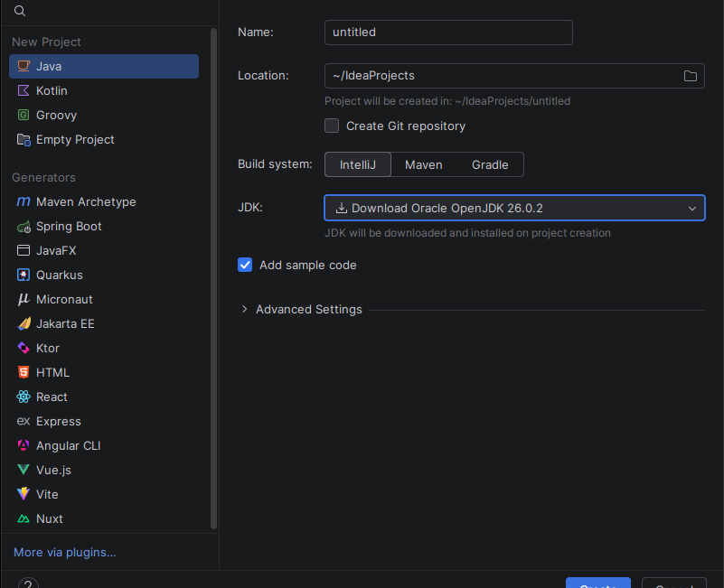Select Angular CLI generator label

(69, 446)
